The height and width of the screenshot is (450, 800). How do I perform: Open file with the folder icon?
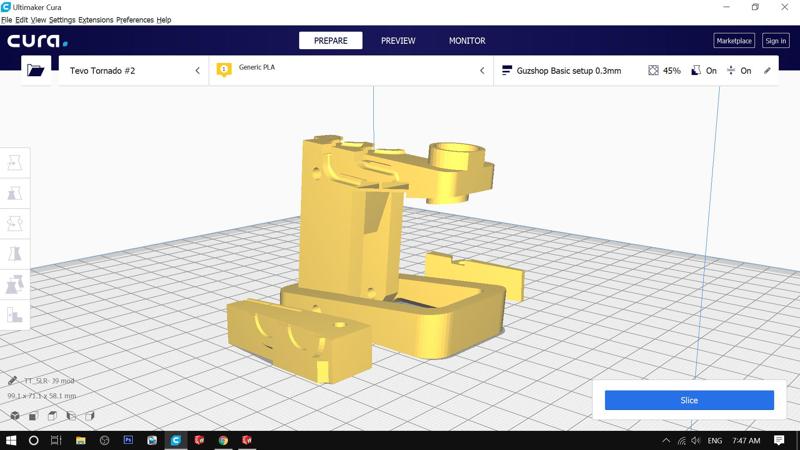pos(36,70)
